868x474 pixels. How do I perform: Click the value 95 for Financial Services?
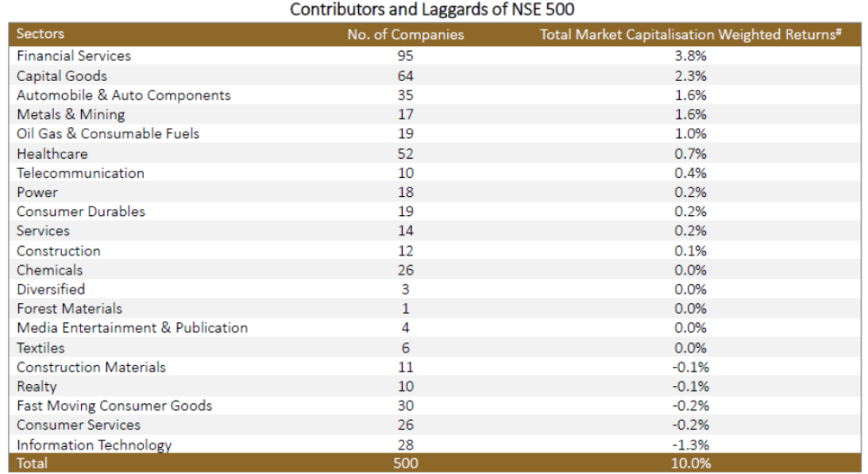(405, 56)
